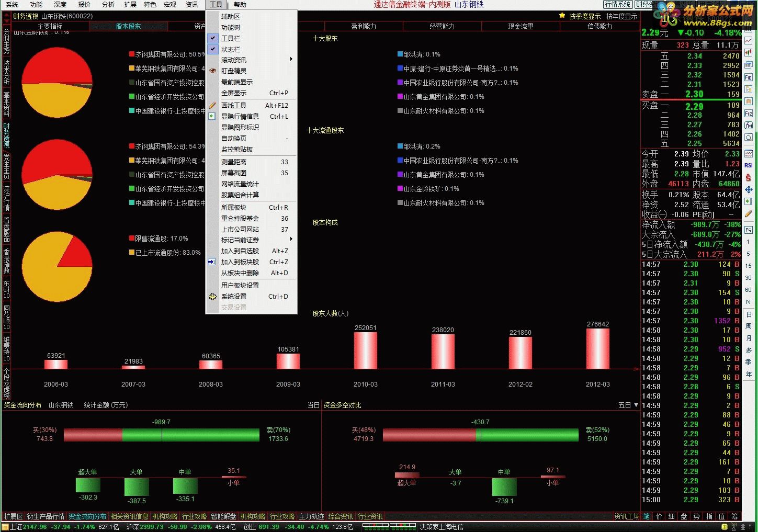Click the green plus icon beside 显隐行情信息
The image size is (758, 532).
(x=212, y=116)
